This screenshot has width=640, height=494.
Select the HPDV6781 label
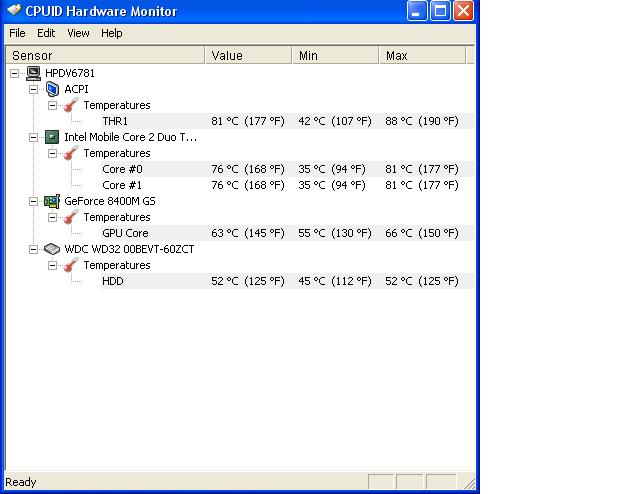click(x=70, y=73)
